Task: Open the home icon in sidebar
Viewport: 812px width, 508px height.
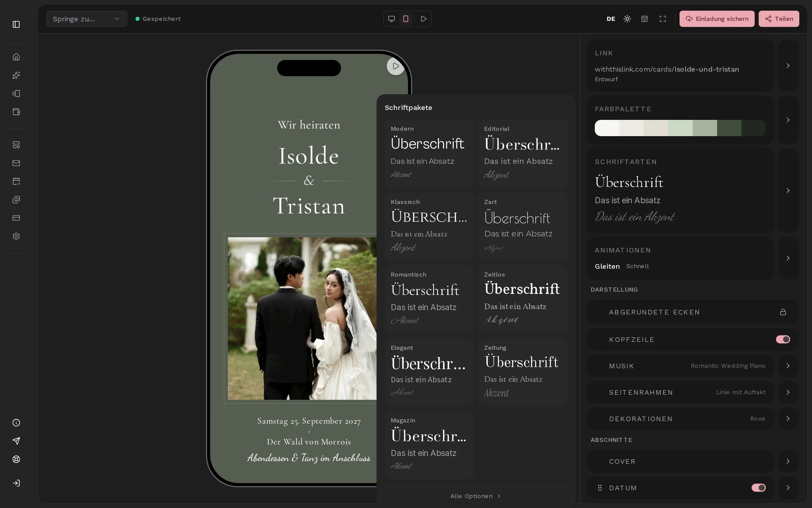Action: (x=16, y=57)
